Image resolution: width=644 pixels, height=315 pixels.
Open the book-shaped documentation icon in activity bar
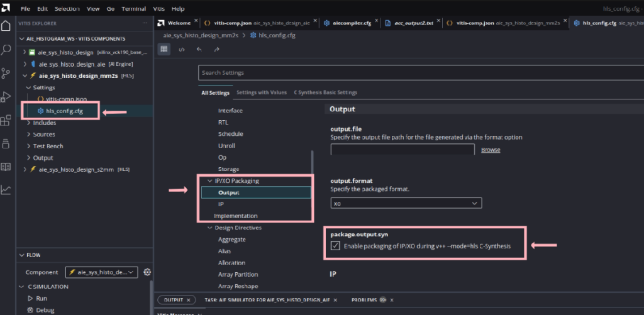click(6, 167)
